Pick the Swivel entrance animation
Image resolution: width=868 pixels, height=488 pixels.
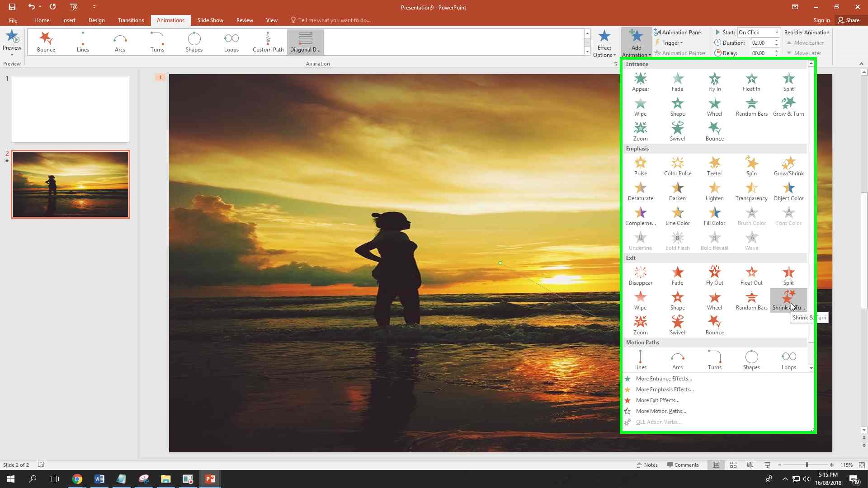tap(677, 131)
